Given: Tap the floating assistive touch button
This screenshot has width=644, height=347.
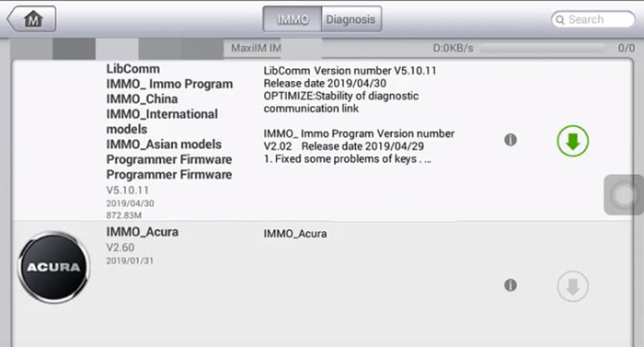Looking at the screenshot, I should [624, 194].
